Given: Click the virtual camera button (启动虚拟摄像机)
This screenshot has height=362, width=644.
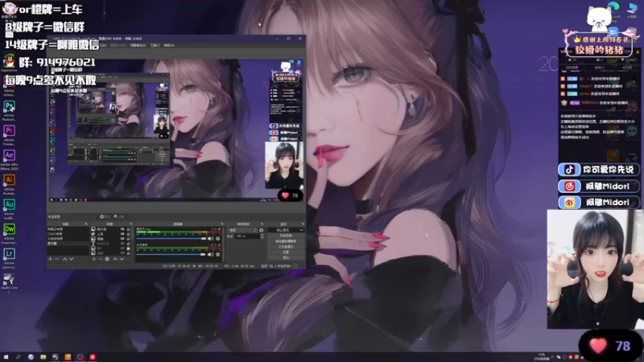Looking at the screenshot, I should click(x=286, y=241).
